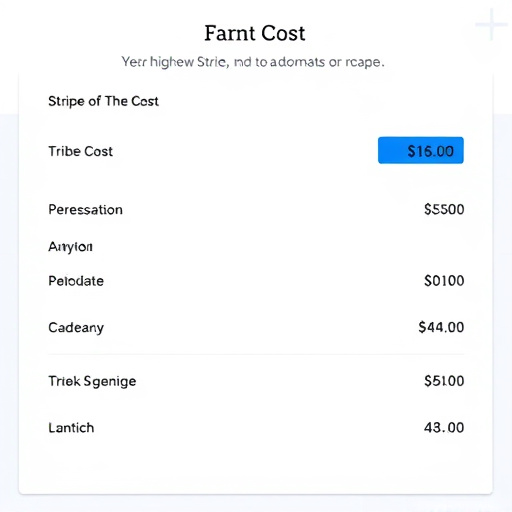The image size is (512, 512).
Task: Select the Cadeany row label
Action: (76, 328)
